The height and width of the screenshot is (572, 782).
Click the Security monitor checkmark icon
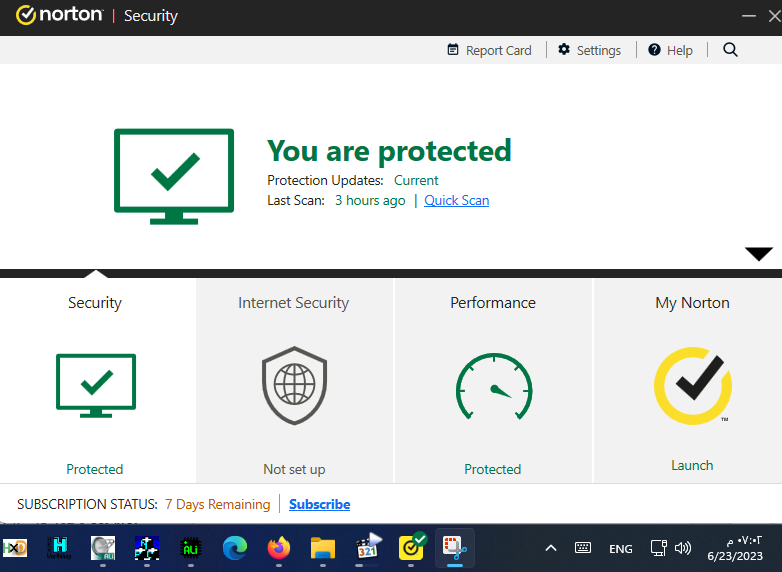[x=96, y=385]
